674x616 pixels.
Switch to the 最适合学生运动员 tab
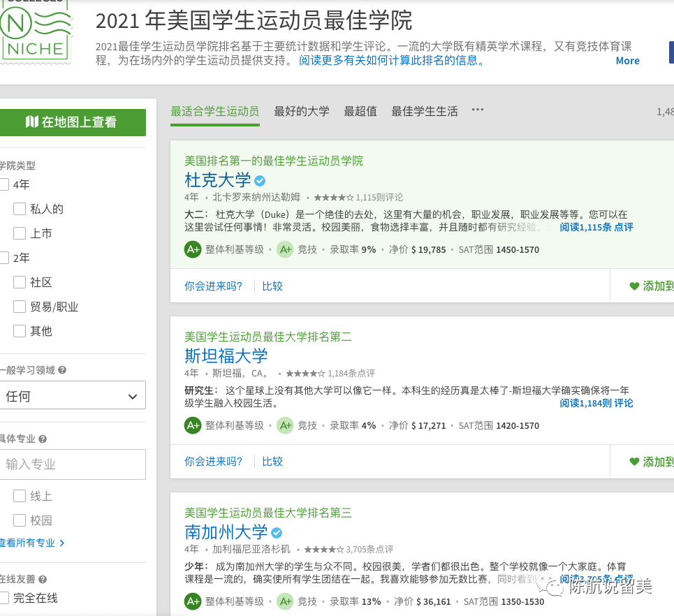point(215,112)
